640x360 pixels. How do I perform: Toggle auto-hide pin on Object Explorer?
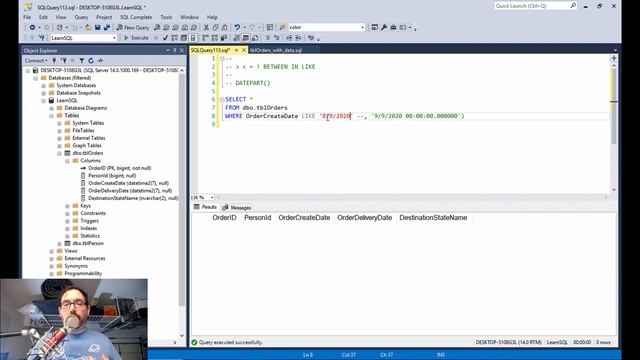[x=175, y=50]
